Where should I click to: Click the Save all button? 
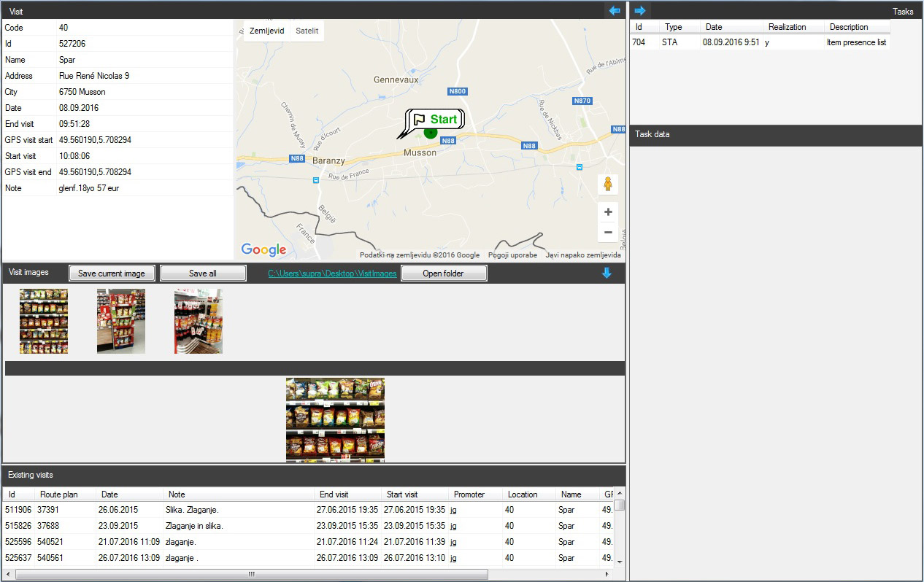tap(202, 273)
